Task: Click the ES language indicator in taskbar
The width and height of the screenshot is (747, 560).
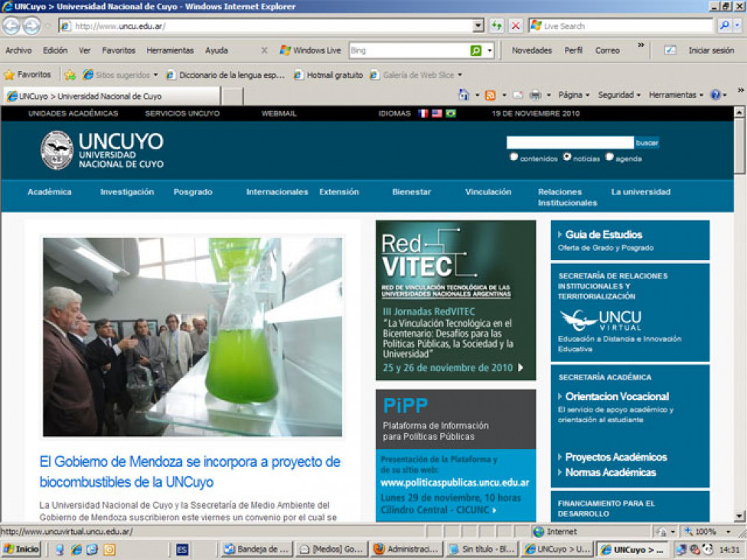Action: pyautogui.click(x=182, y=549)
